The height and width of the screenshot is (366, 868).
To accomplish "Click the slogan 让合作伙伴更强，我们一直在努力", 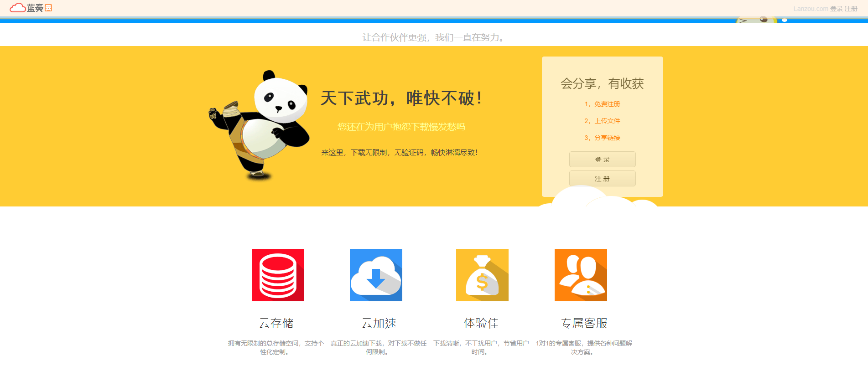I will tap(433, 37).
